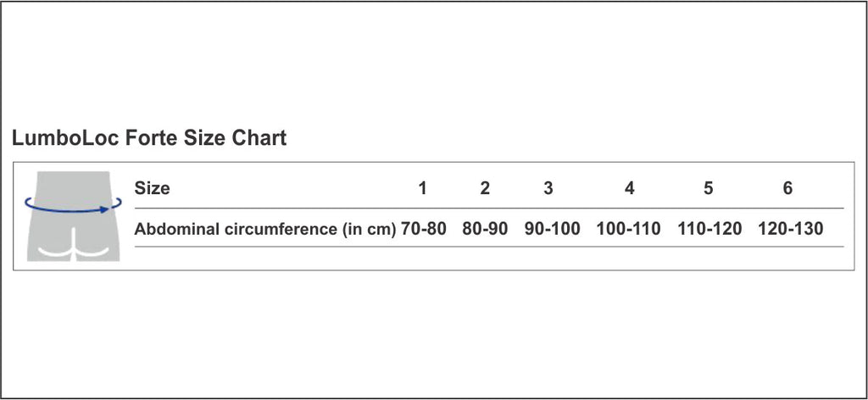This screenshot has height=400, width=868.
Task: Click the Abdominal circumference (in cm) label
Action: click(x=265, y=229)
